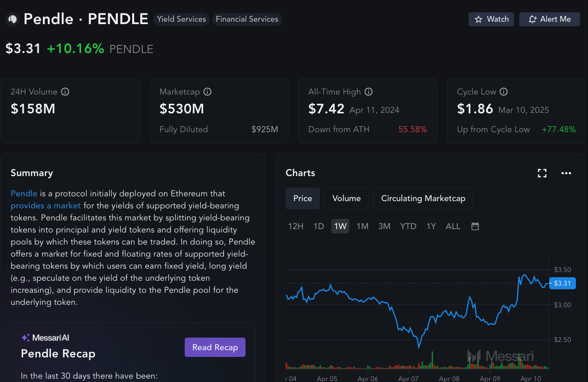Image resolution: width=588 pixels, height=382 pixels.
Task: Click the $3.31 current price marker on chart
Action: (562, 284)
